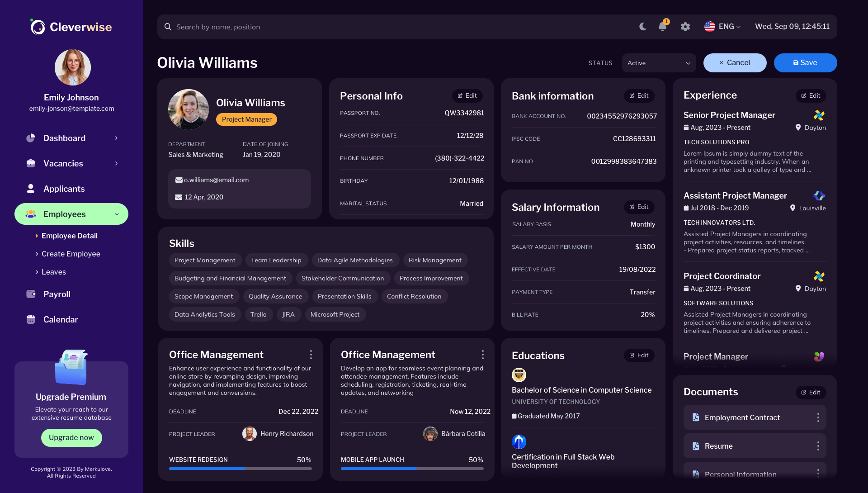Open the Calendar section via its icon
The width and height of the screenshot is (868, 493).
[x=31, y=319]
